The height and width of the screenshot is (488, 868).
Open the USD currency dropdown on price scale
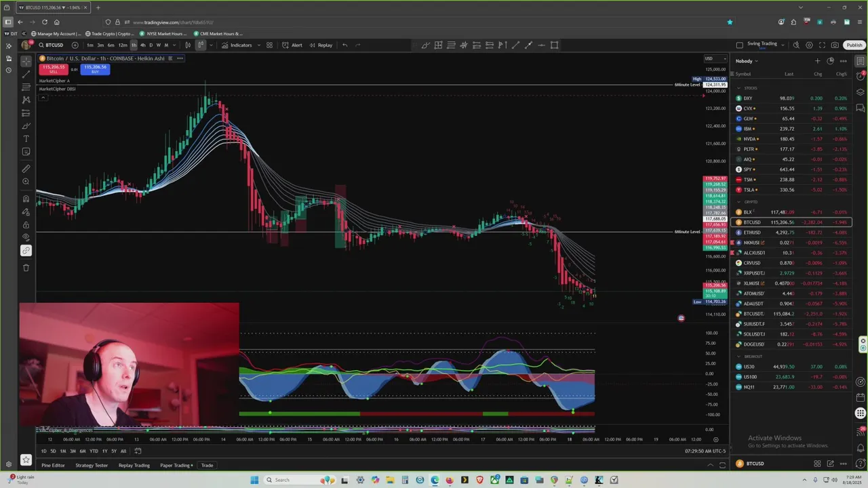[715, 58]
